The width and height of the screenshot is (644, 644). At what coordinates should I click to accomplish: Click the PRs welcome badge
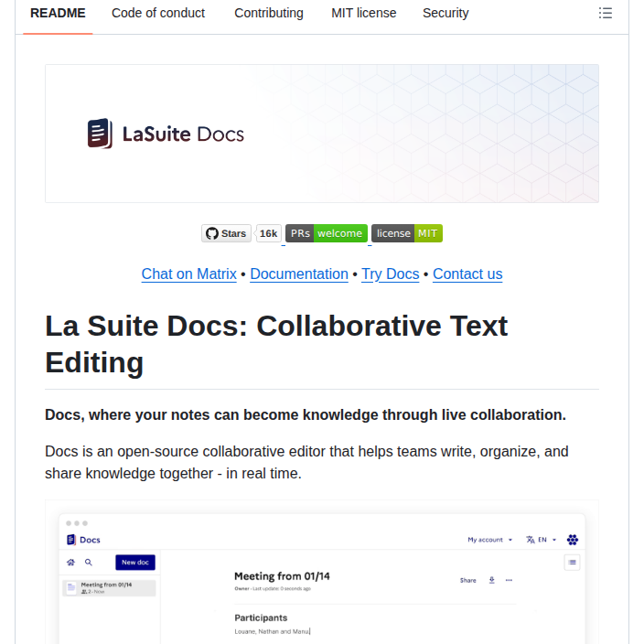(x=327, y=233)
